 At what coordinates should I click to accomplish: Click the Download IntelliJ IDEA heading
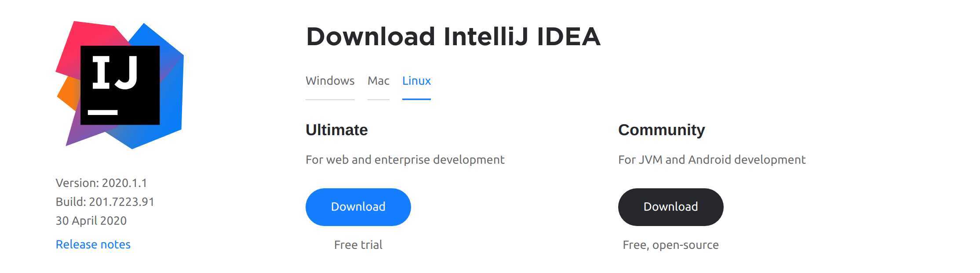pyautogui.click(x=453, y=36)
